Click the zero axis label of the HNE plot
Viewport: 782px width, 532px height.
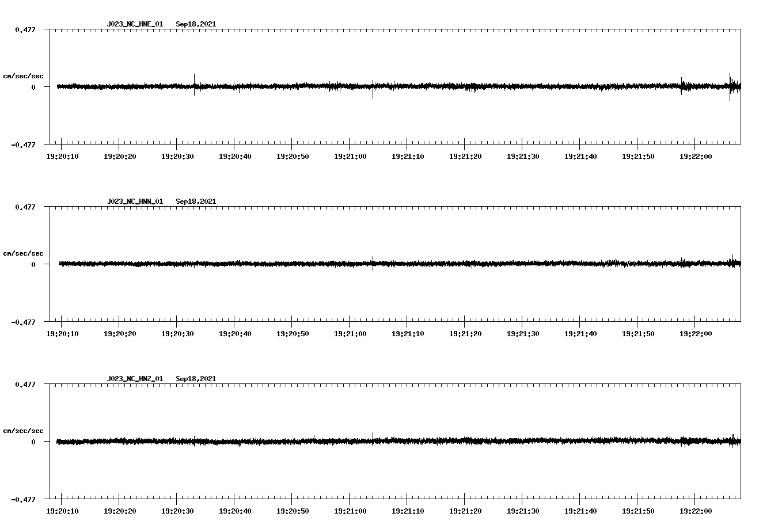click(x=33, y=87)
